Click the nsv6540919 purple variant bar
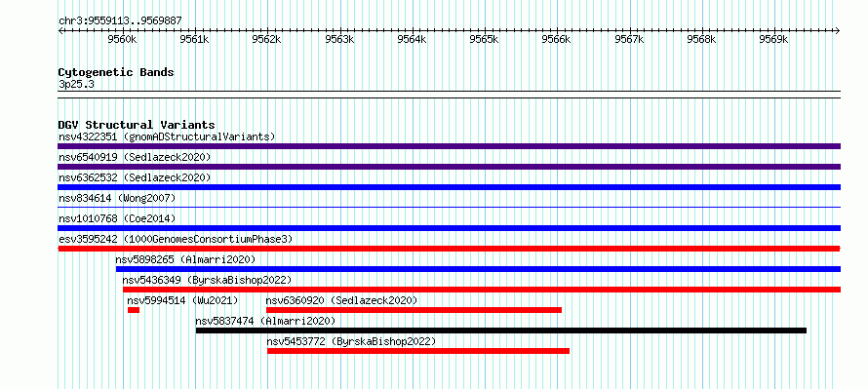 pyautogui.click(x=449, y=167)
